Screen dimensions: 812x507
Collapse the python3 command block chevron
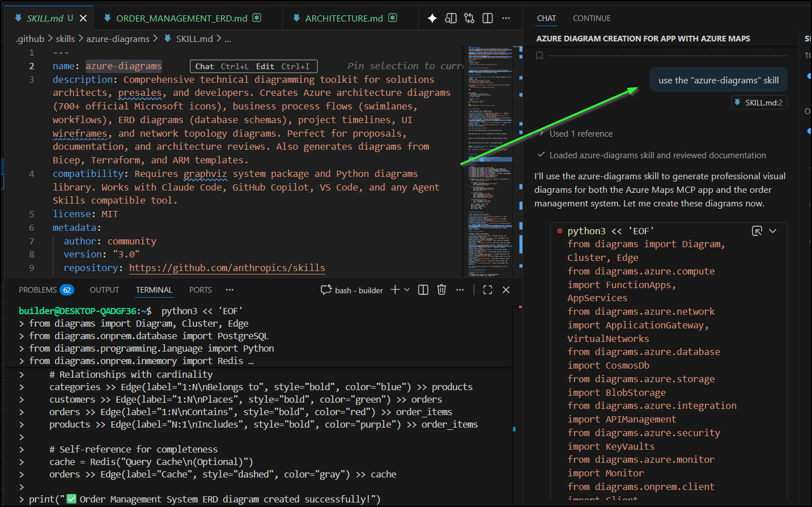[x=773, y=231]
